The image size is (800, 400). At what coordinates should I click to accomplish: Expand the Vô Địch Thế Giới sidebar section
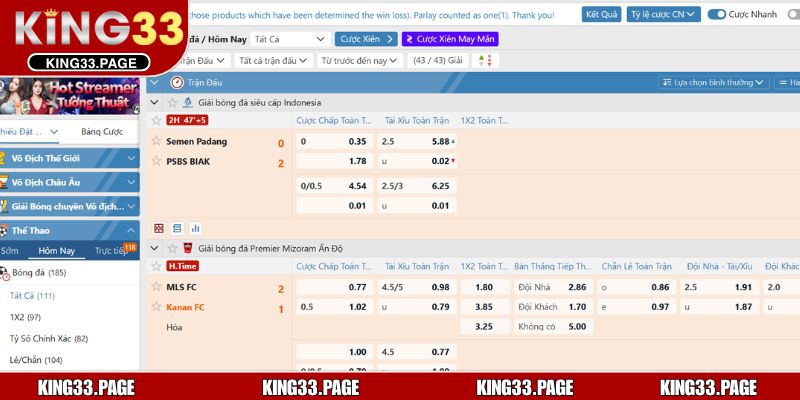click(x=69, y=158)
